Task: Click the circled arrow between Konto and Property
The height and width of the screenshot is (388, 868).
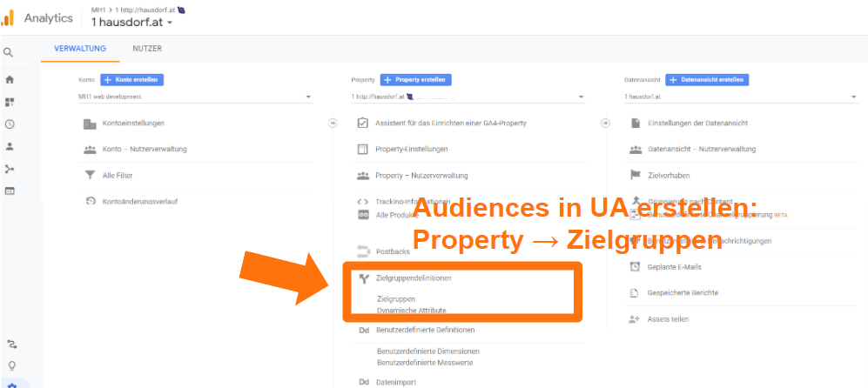Action: coord(333,123)
